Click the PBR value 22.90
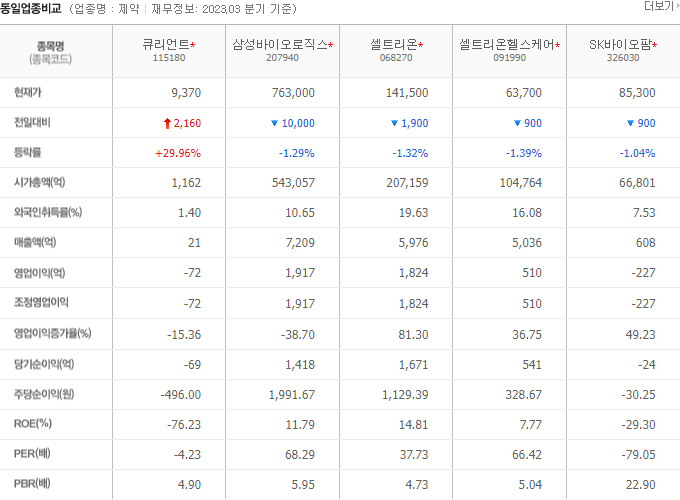The height and width of the screenshot is (500, 680). [640, 485]
